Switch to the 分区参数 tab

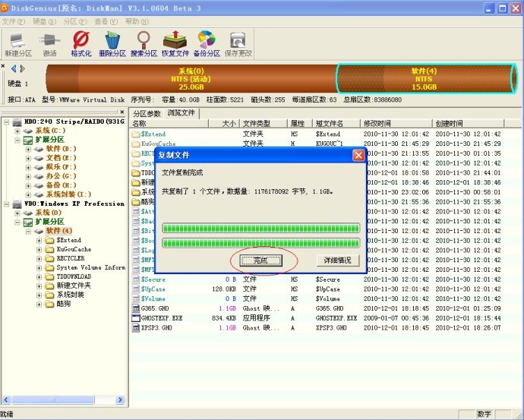[147, 114]
